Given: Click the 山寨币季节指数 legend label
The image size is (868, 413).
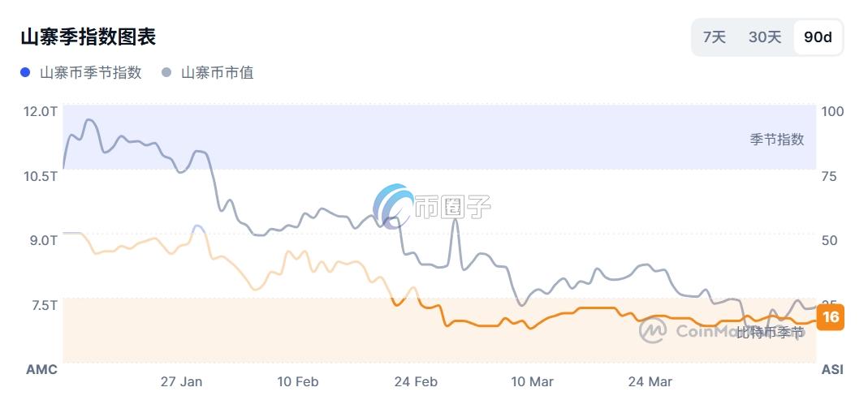Looking at the screenshot, I should pos(91,73).
